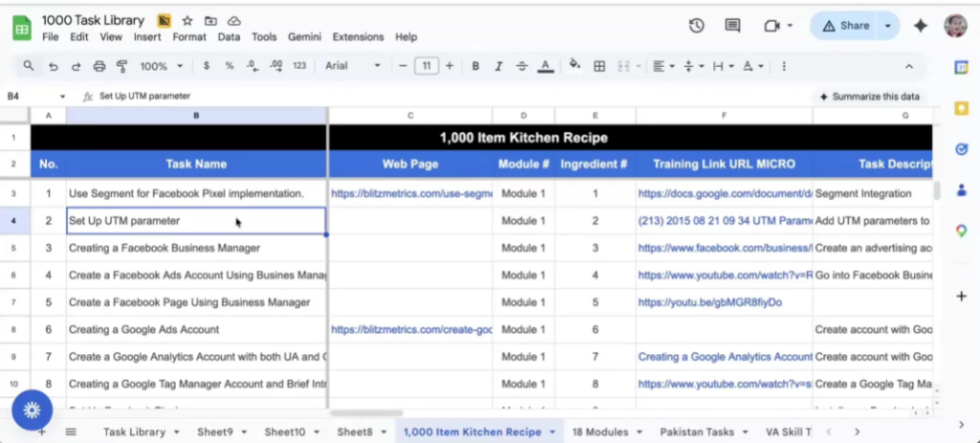Open the comments panel icon
The width and height of the screenshot is (980, 443).
[732, 26]
